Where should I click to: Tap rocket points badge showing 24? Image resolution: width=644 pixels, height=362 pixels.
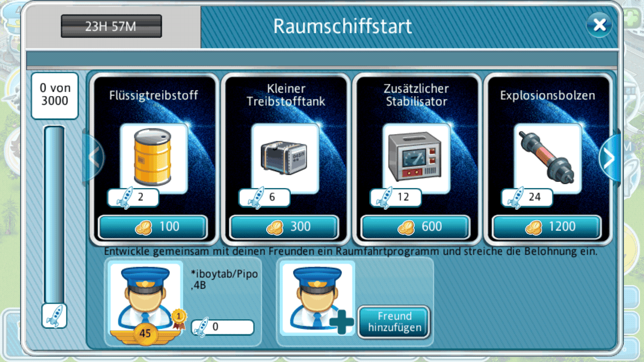pyautogui.click(x=527, y=197)
